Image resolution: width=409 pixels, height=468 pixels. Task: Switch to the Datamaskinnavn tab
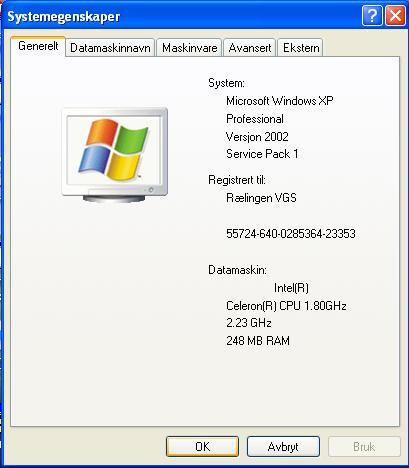(110, 48)
